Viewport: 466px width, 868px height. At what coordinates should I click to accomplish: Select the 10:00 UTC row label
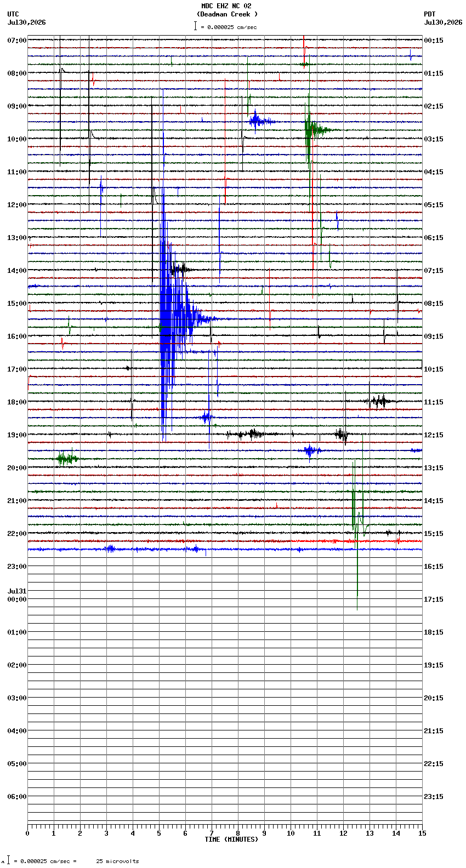click(x=17, y=139)
